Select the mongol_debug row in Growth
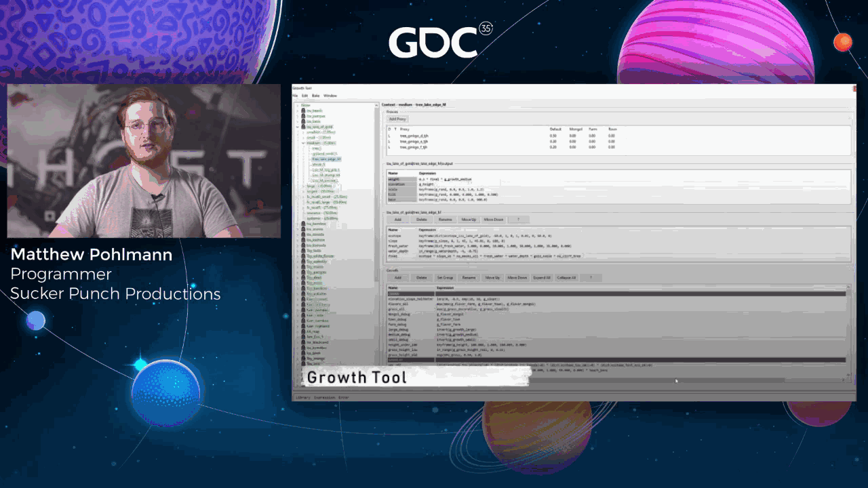The image size is (868, 488). [616, 314]
